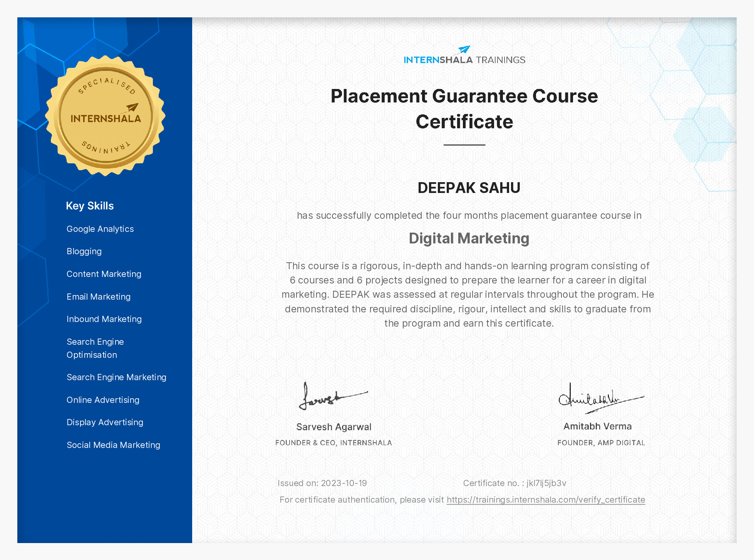
Task: Select the Key Skills heading
Action: [90, 206]
